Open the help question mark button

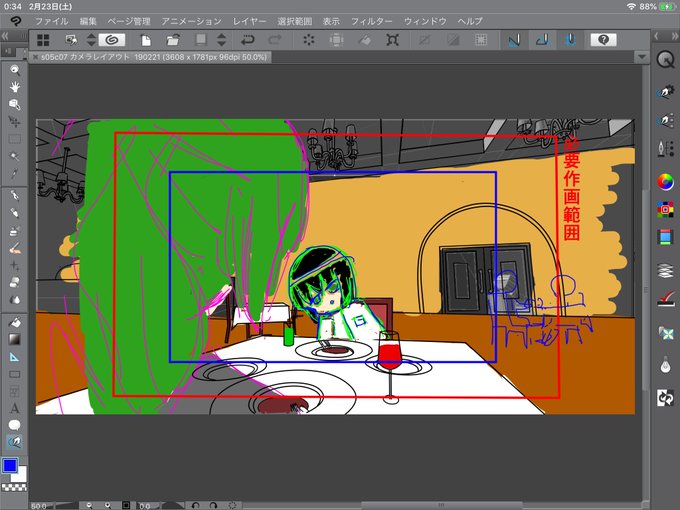[x=603, y=40]
